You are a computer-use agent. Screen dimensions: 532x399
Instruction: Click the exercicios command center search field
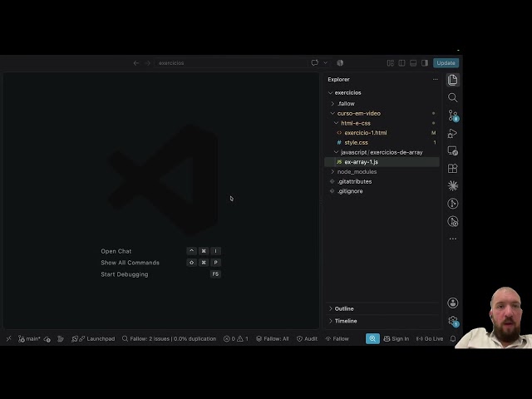pyautogui.click(x=231, y=63)
